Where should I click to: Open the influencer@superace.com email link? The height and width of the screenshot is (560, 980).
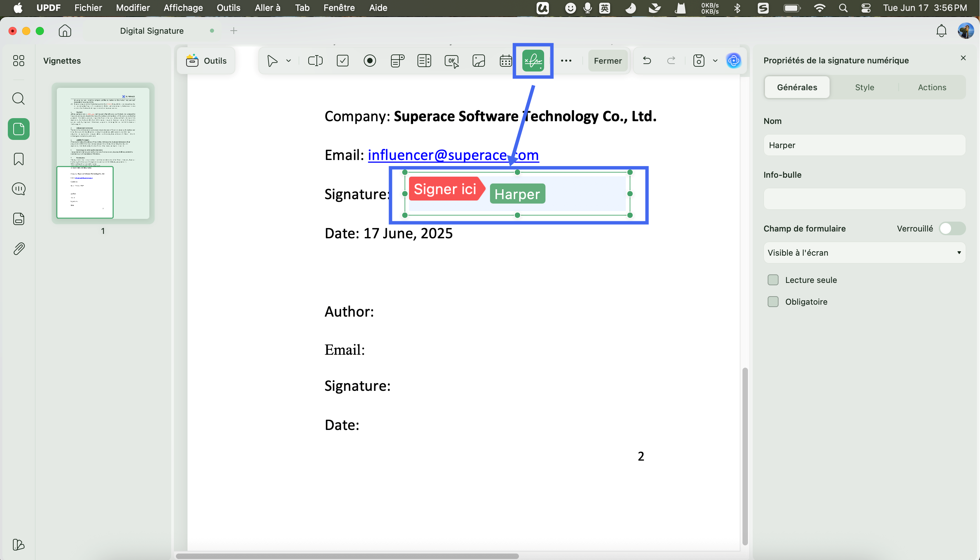pos(453,155)
